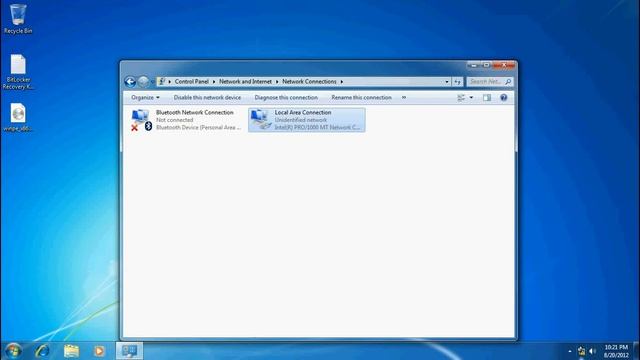Open recent pages dropdown beside Forward button

coord(153,82)
